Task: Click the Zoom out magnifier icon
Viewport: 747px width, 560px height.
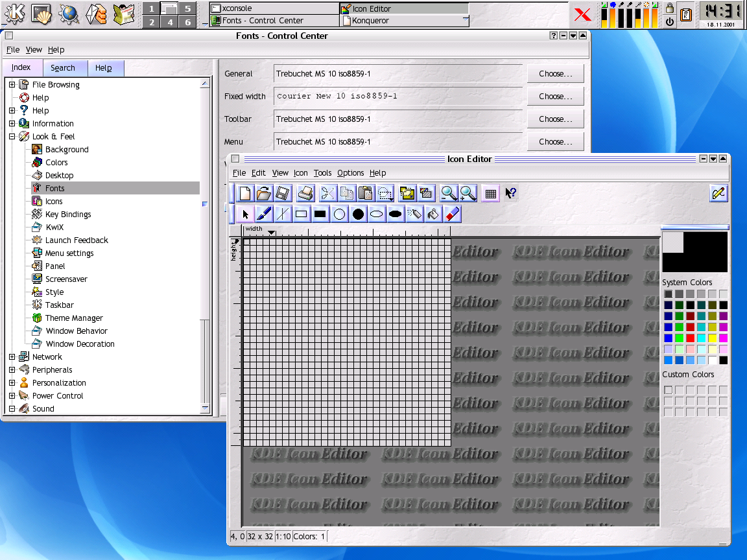Action: pyautogui.click(x=449, y=193)
